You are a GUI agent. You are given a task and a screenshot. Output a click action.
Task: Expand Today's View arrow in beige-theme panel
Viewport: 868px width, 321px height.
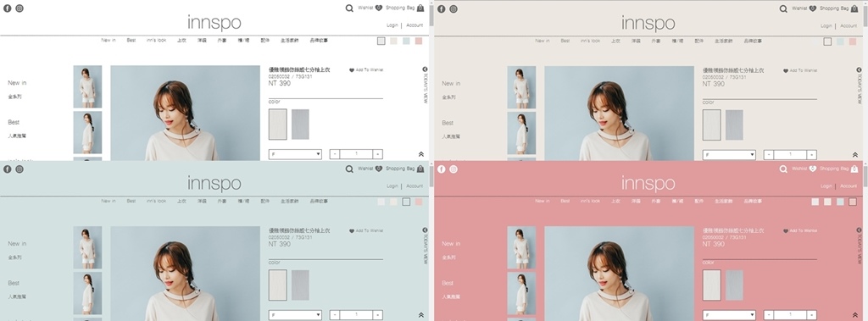(860, 69)
